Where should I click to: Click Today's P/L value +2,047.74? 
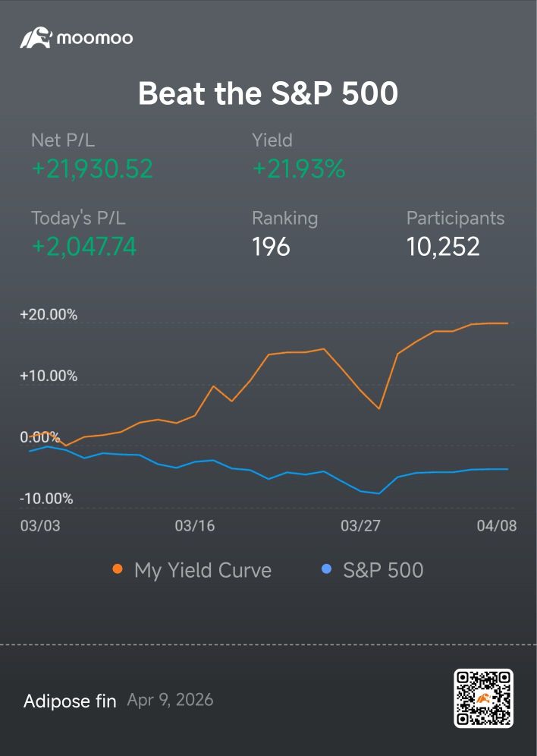pyautogui.click(x=84, y=247)
